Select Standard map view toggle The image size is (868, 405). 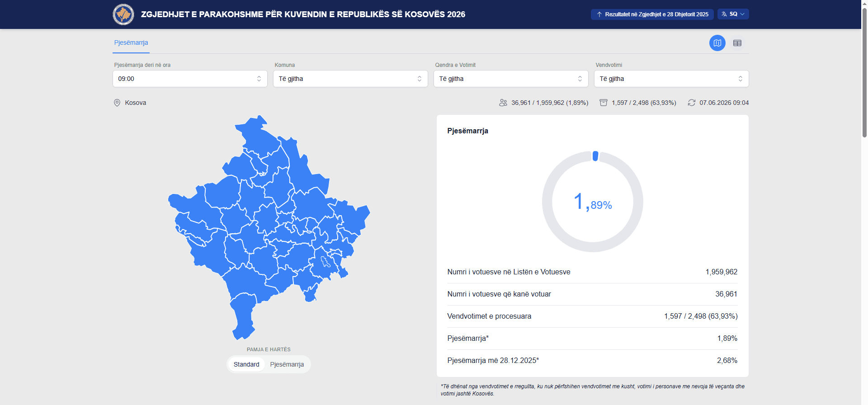click(246, 364)
